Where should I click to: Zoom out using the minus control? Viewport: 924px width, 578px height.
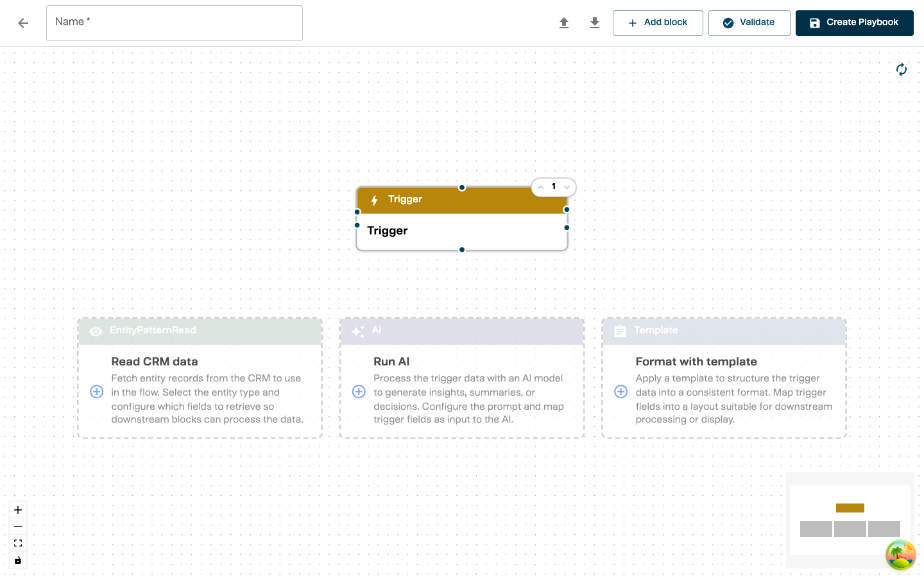[18, 527]
